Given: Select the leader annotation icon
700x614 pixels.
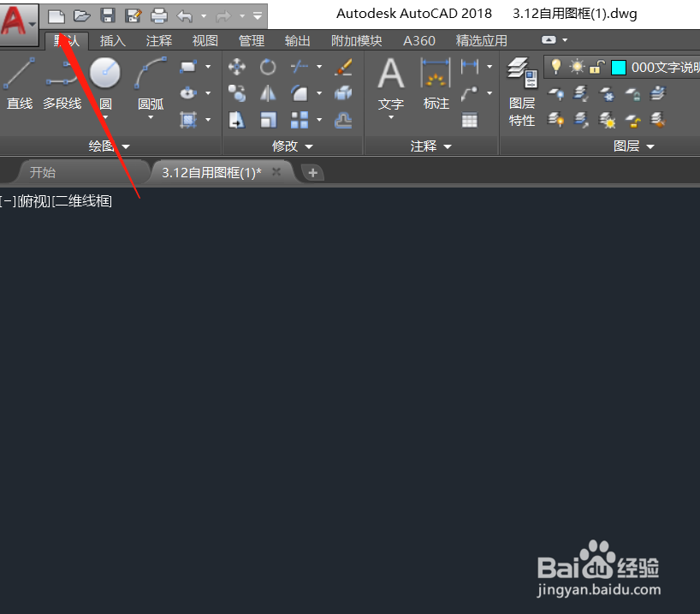Looking at the screenshot, I should pos(470,93).
